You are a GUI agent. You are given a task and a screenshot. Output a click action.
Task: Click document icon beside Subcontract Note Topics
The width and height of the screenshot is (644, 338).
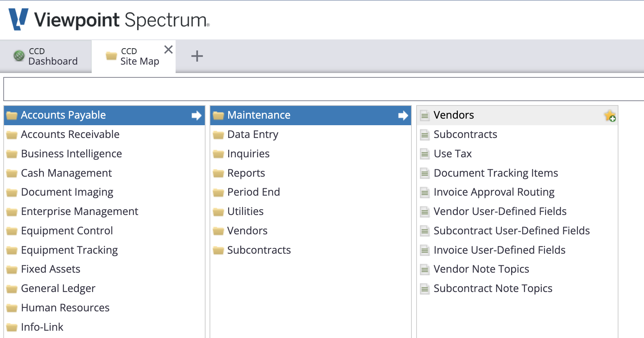(x=425, y=288)
